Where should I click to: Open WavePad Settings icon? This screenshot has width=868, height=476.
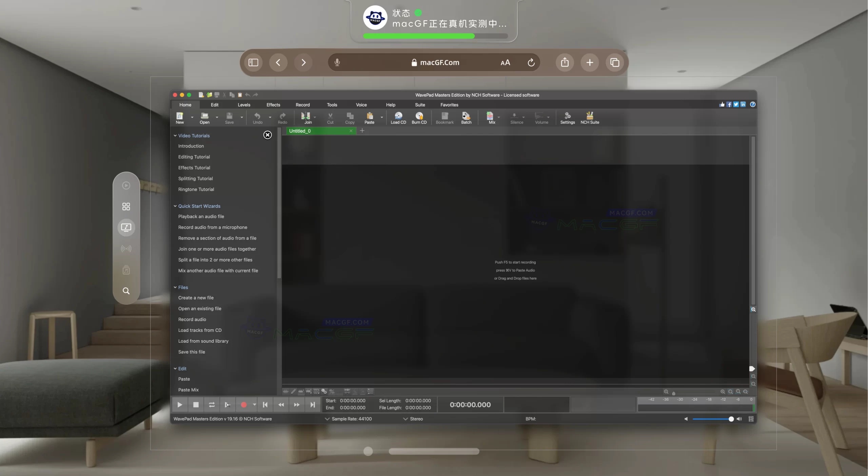tap(567, 118)
